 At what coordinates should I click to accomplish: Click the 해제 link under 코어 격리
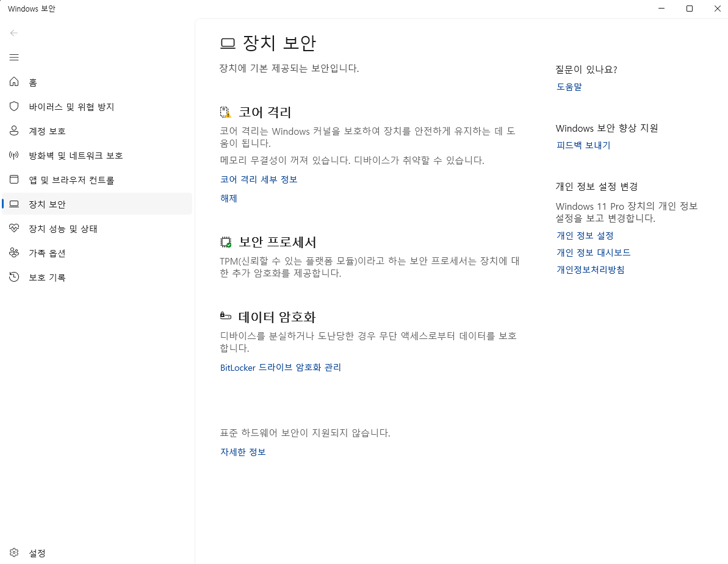[228, 198]
